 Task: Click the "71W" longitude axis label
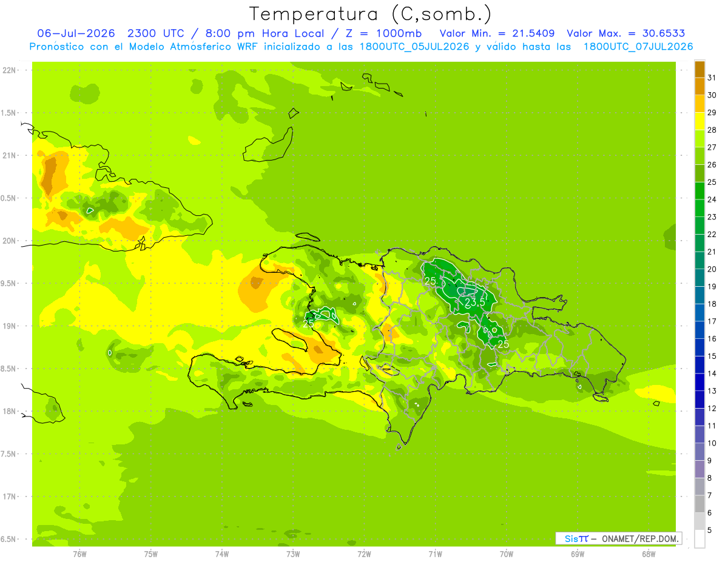click(x=435, y=554)
